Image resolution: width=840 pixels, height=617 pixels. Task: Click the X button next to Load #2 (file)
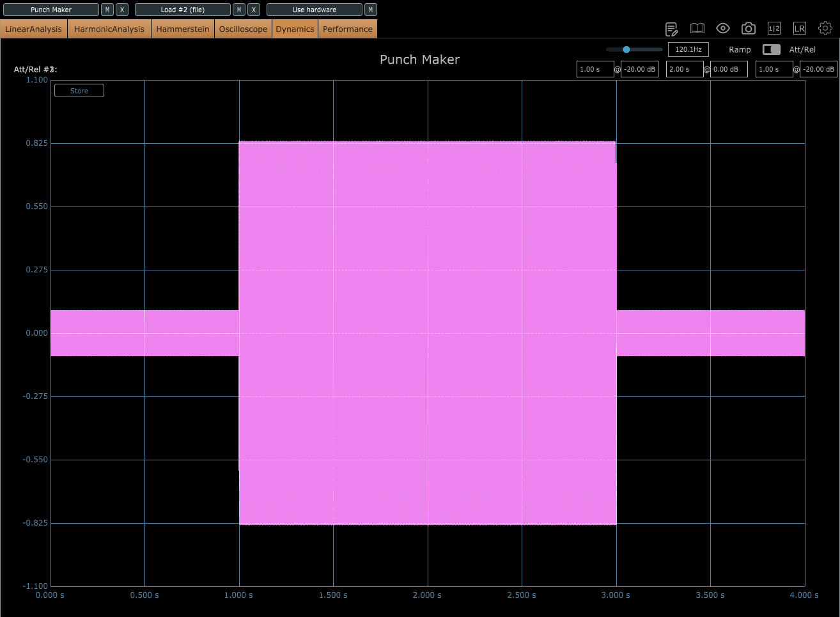[x=254, y=10]
